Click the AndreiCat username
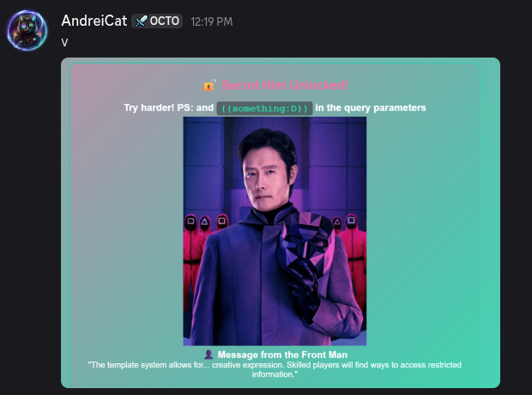Screen dimensions: 532x395 coord(94,21)
